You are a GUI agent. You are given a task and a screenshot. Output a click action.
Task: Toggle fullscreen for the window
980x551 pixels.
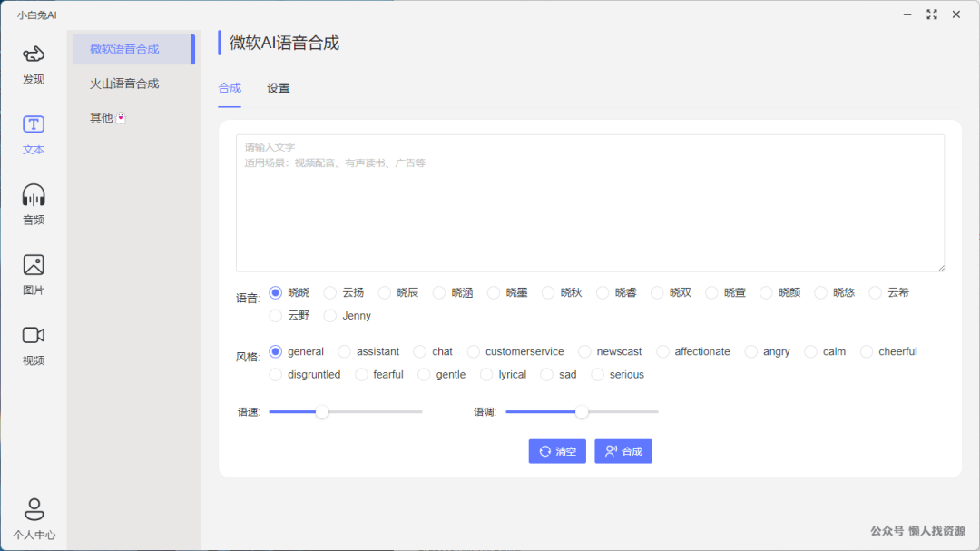(932, 15)
